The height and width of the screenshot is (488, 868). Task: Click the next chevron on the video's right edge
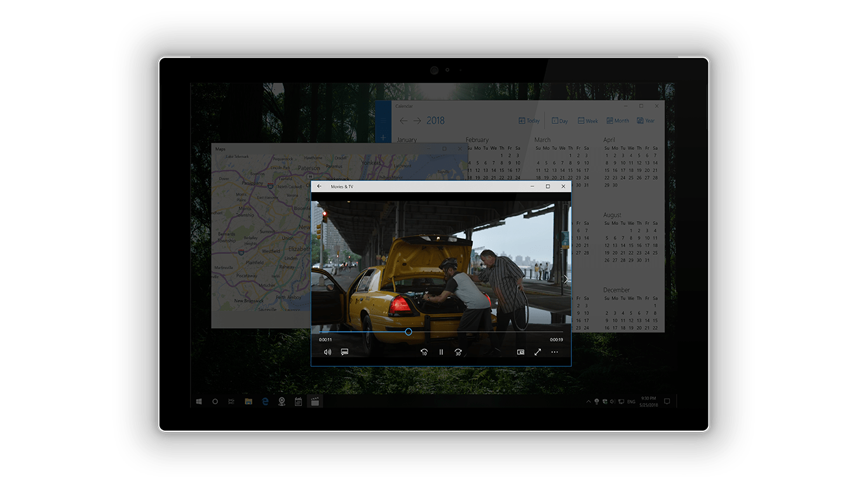pos(566,280)
